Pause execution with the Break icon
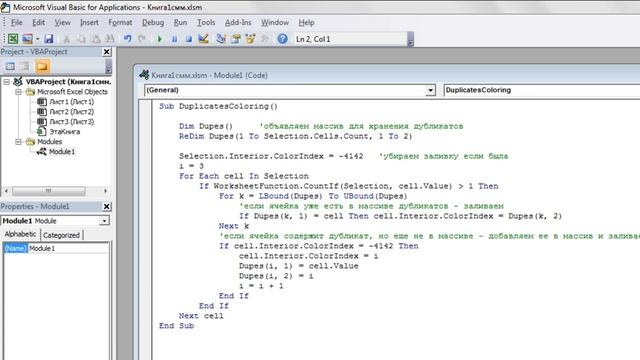 point(174,39)
